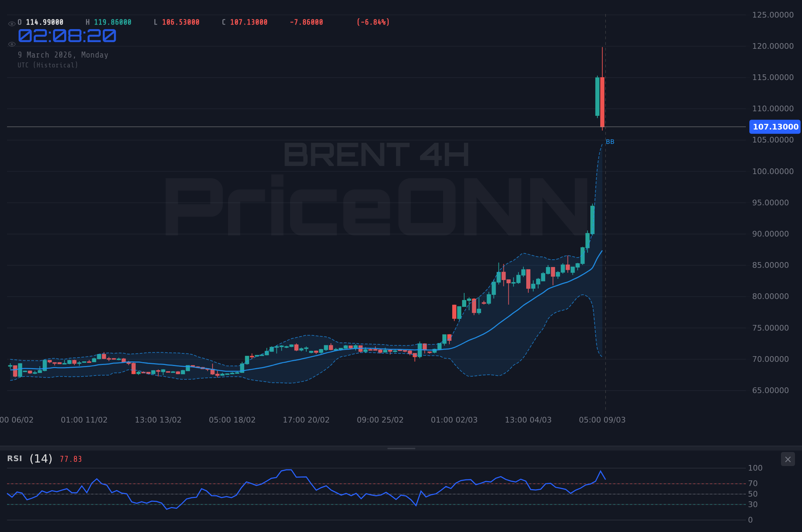Select the RSI (14) indicator title
802x532 pixels.
[x=30, y=459]
